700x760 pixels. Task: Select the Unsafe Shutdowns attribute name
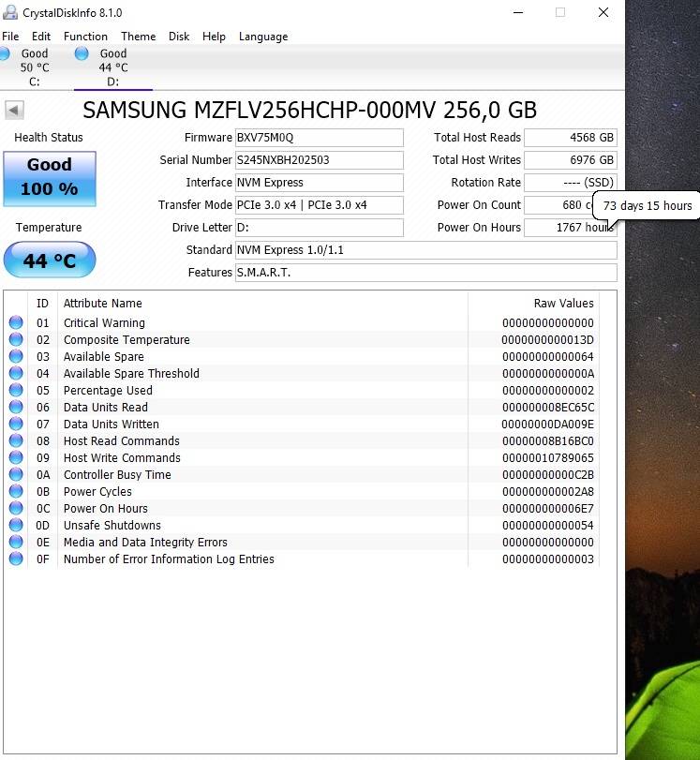112,526
